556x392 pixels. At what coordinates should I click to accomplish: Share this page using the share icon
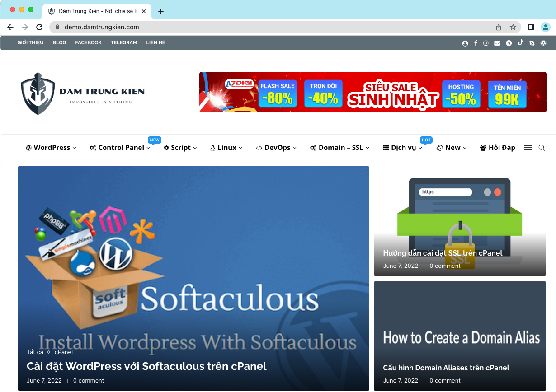coord(499,27)
